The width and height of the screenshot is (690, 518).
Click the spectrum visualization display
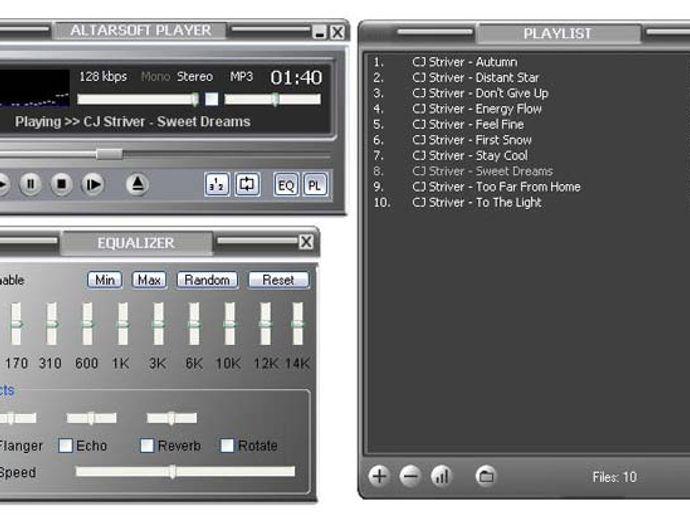tap(34, 88)
